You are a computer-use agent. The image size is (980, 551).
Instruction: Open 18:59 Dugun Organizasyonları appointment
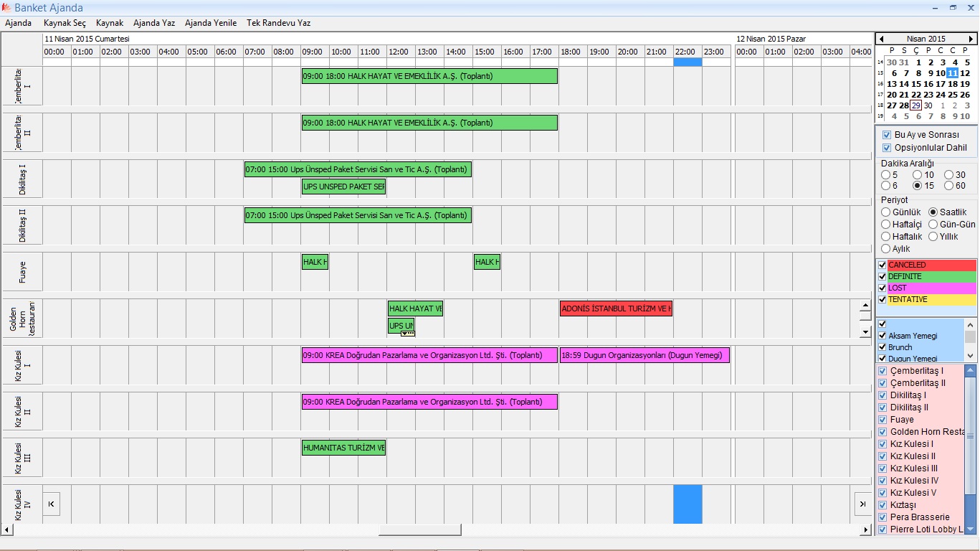(x=644, y=355)
